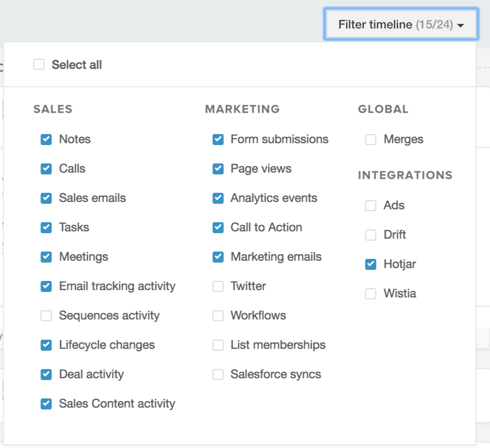
Task: Disable Email tracking activity checkbox
Action: (x=47, y=286)
